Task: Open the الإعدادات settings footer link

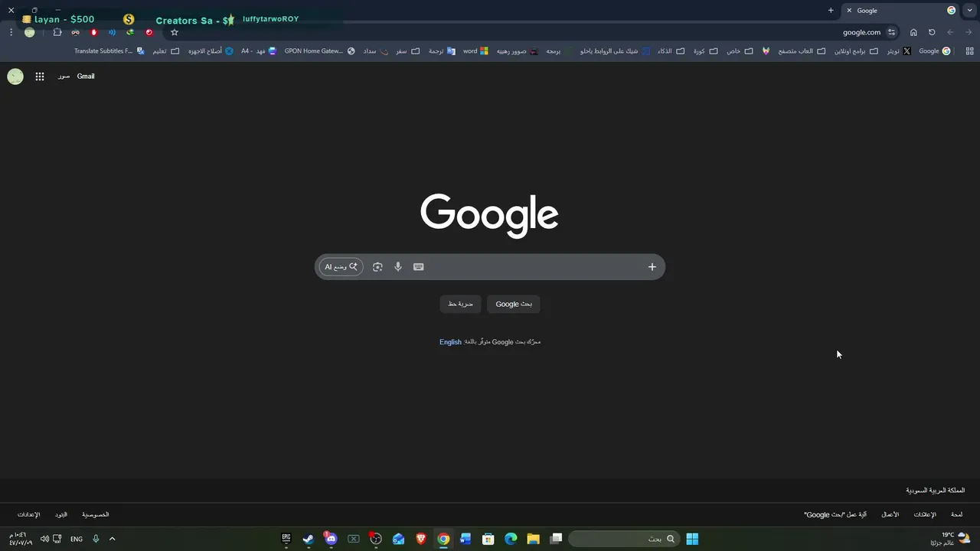Action: pyautogui.click(x=28, y=514)
